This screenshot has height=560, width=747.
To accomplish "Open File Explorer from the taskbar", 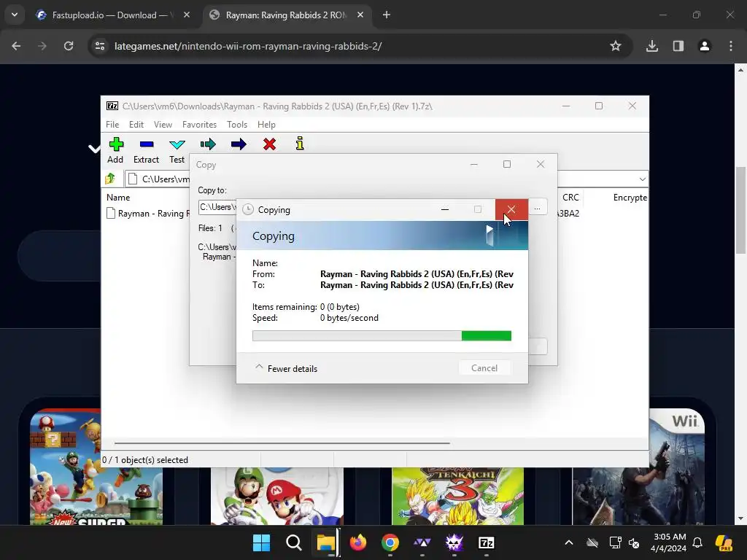I will pyautogui.click(x=326, y=542).
